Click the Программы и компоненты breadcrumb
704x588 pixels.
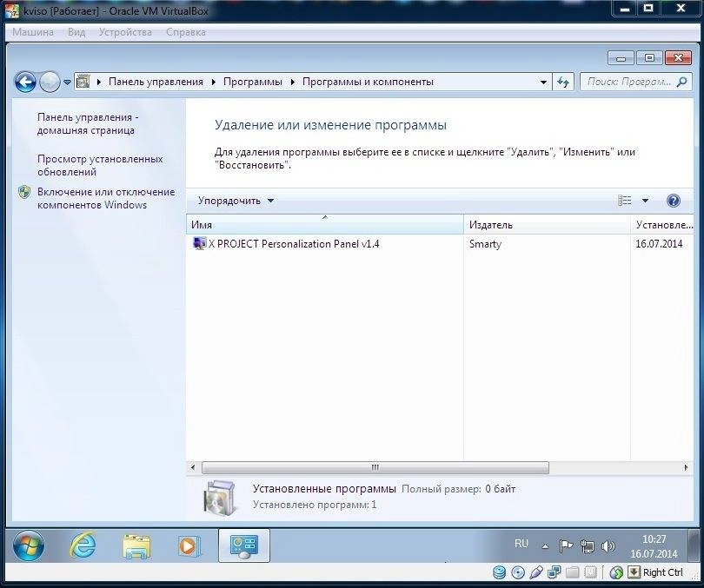point(368,82)
